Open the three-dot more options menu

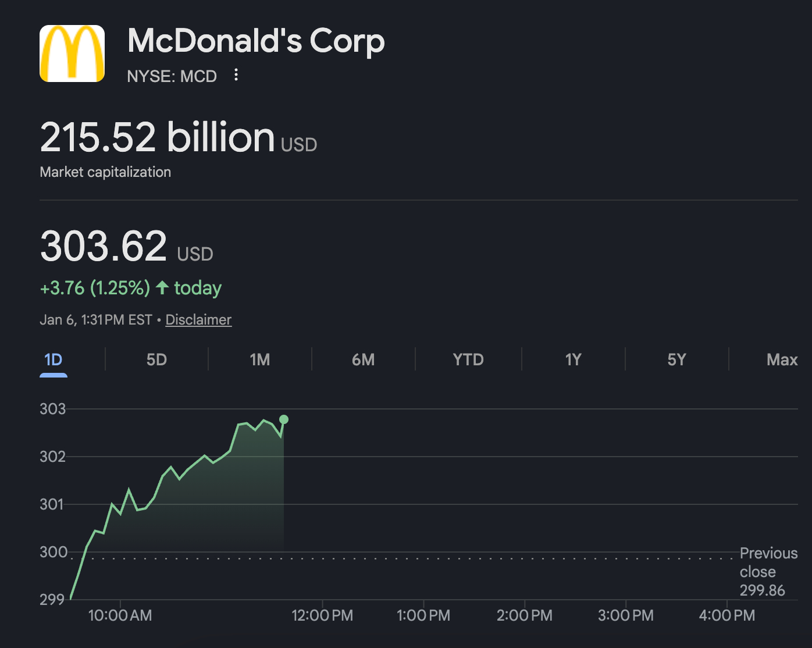point(236,75)
